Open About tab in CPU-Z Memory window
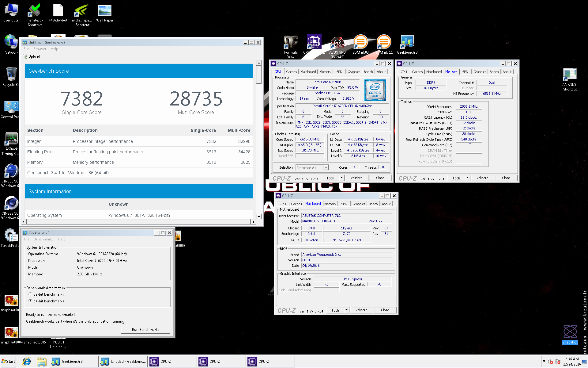 click(507, 72)
